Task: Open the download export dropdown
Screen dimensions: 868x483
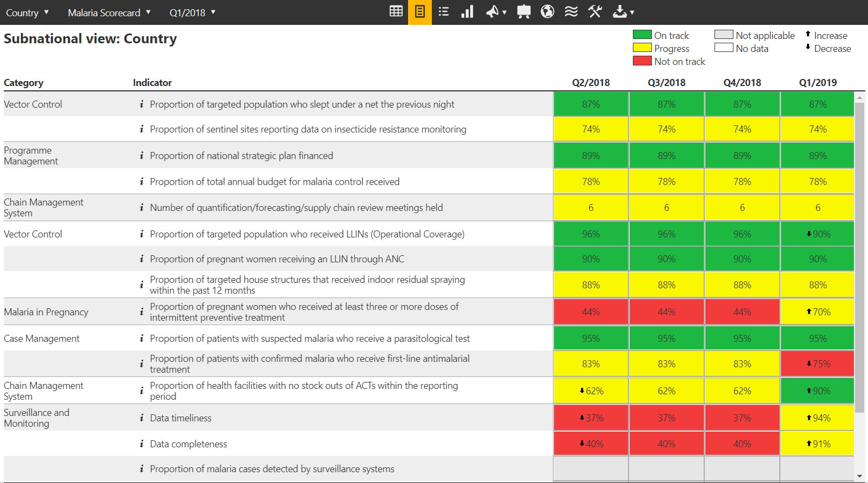Action: click(x=623, y=12)
